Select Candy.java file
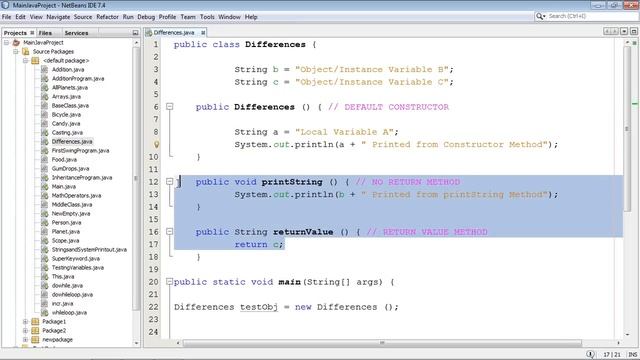This screenshot has height=360, width=640. pyautogui.click(x=66, y=123)
